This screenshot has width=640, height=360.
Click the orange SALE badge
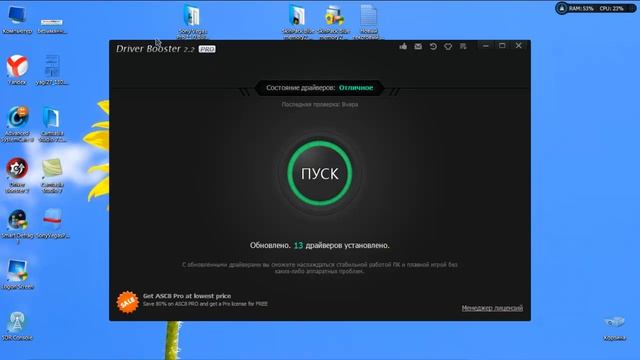point(127,302)
